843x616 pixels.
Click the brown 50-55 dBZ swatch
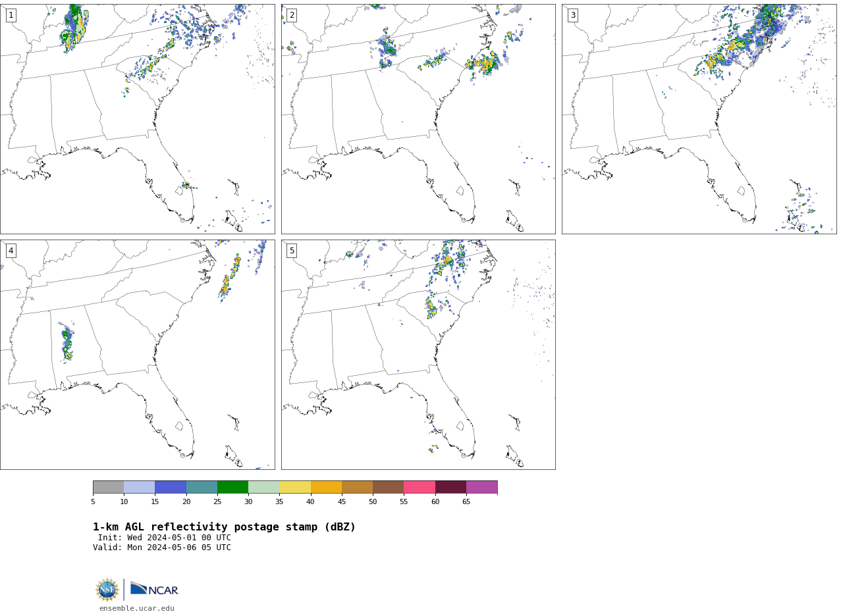[389, 487]
